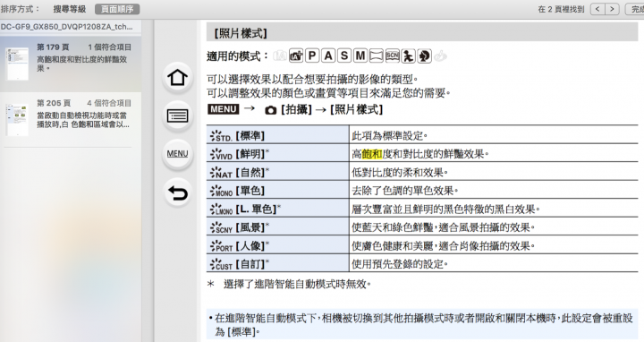Click the CUST [自訂] photo style cell
Viewport: 644px width, 342px height.
coord(277,263)
